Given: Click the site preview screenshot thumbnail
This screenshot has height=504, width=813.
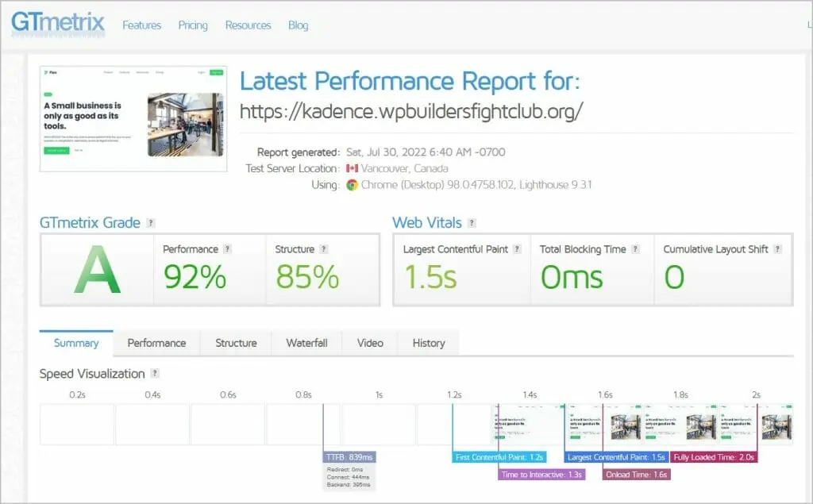Looking at the screenshot, I should 133,119.
